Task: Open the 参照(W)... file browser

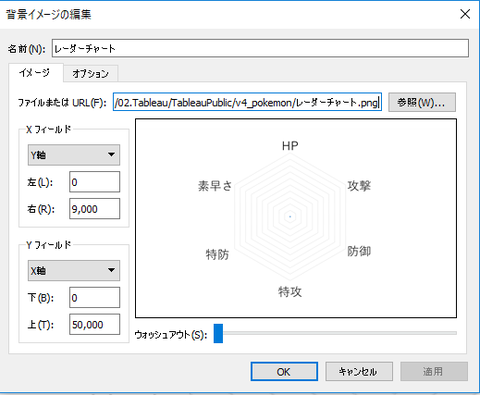Action: (x=422, y=102)
